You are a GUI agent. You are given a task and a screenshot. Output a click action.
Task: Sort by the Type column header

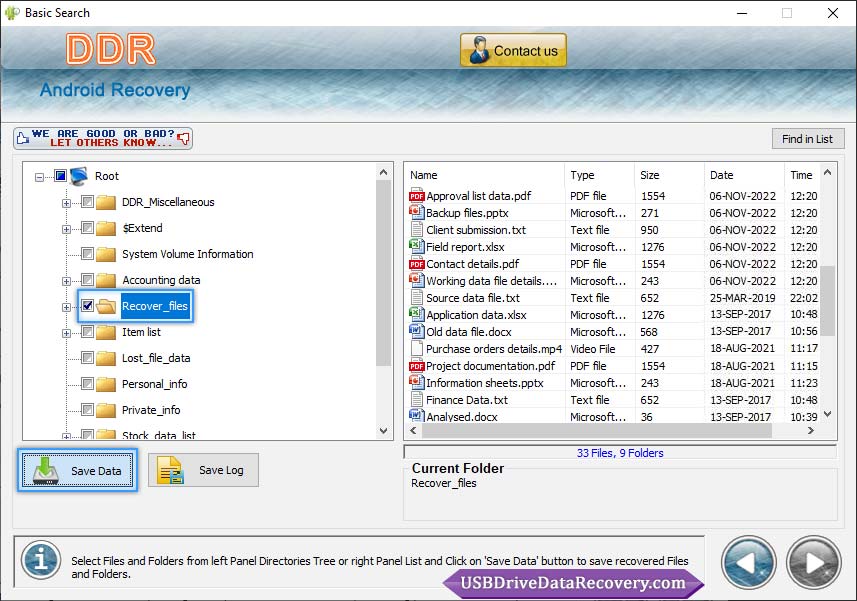coord(599,175)
